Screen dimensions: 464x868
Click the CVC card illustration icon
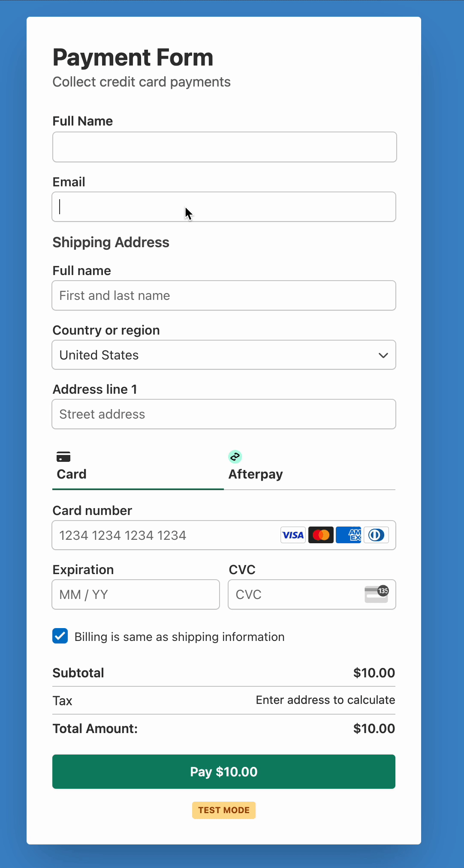click(x=377, y=594)
